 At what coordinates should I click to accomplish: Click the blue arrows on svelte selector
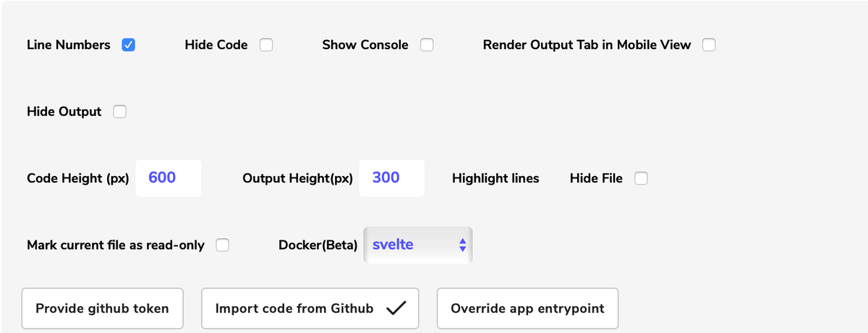point(463,245)
